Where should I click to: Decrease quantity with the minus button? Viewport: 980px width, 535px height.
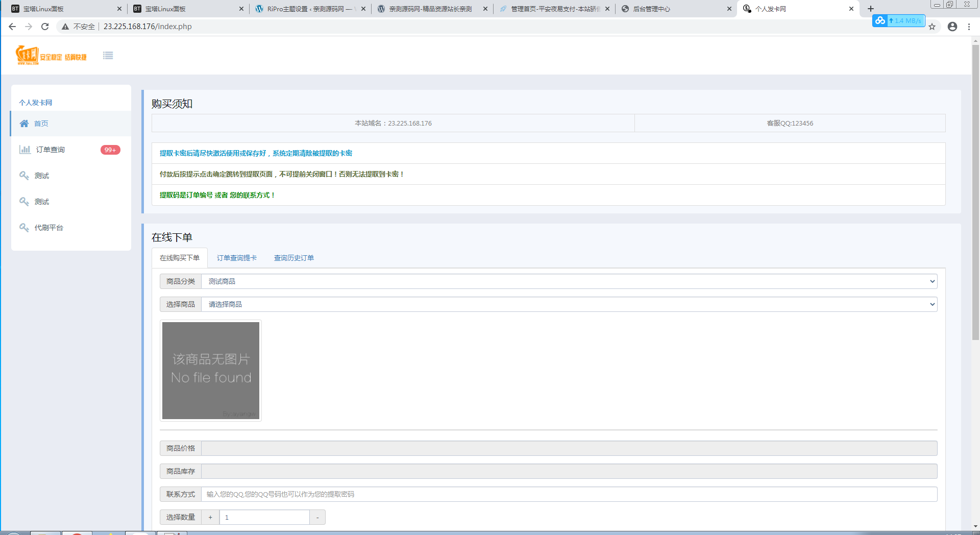click(x=317, y=517)
